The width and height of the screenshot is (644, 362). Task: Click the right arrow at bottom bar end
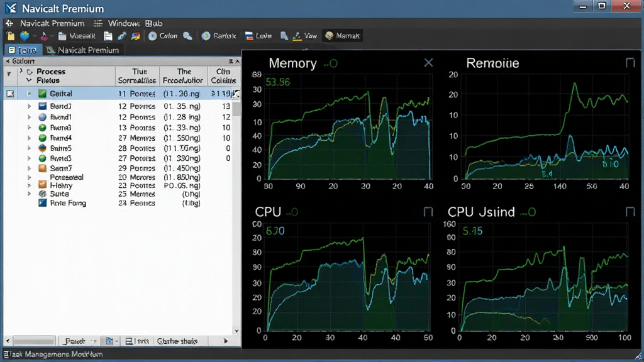tap(226, 341)
